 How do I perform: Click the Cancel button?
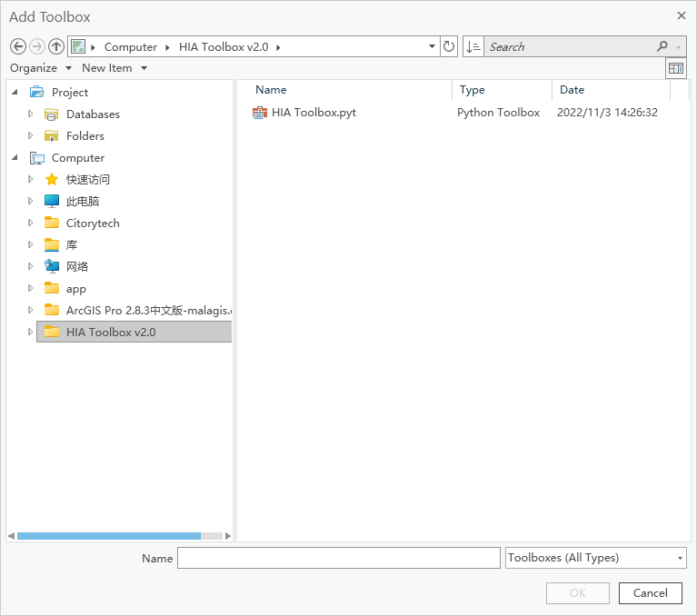[x=650, y=593]
